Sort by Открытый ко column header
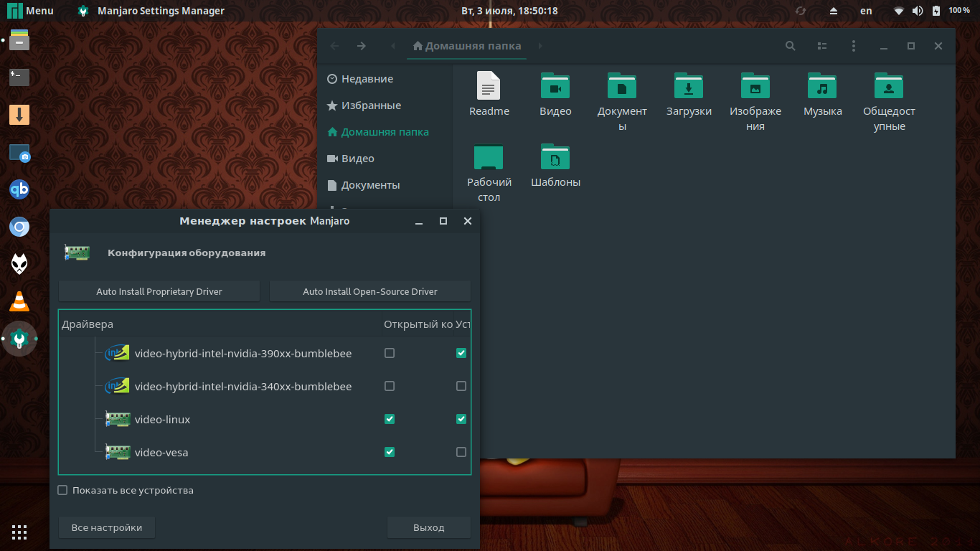 point(418,324)
